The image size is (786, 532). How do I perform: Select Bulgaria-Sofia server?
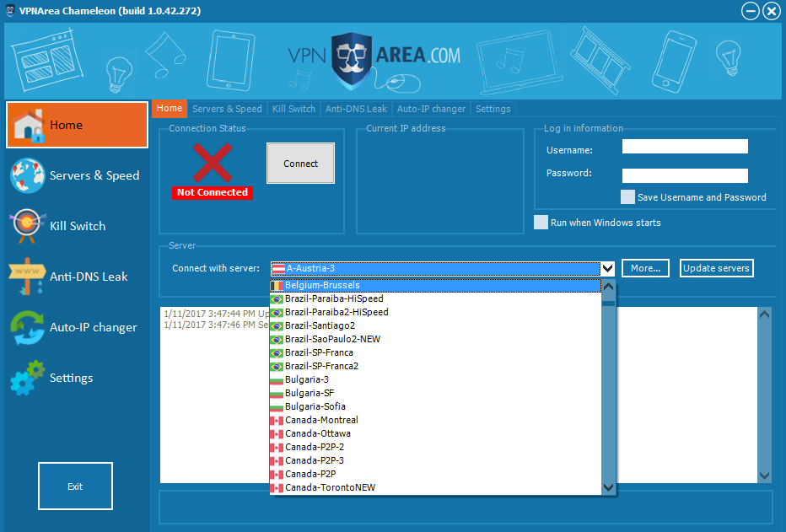click(435, 406)
